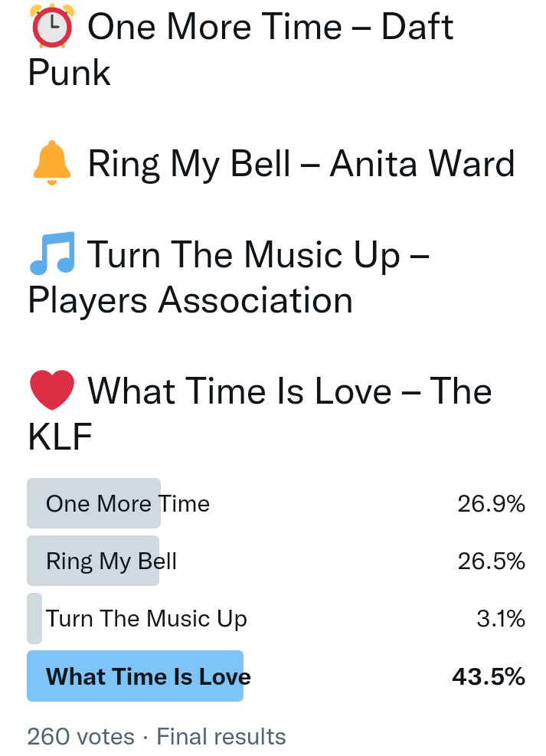Click the 26.9% result value

491,504
